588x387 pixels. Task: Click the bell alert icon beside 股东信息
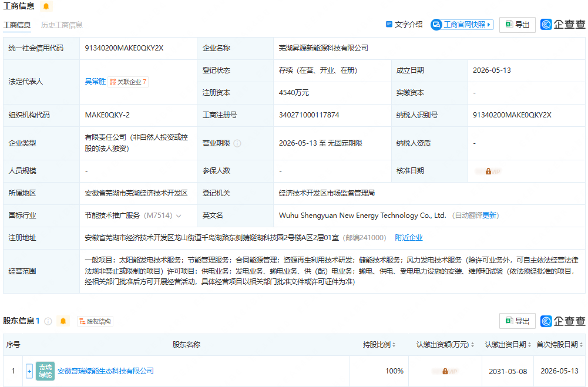click(x=63, y=321)
